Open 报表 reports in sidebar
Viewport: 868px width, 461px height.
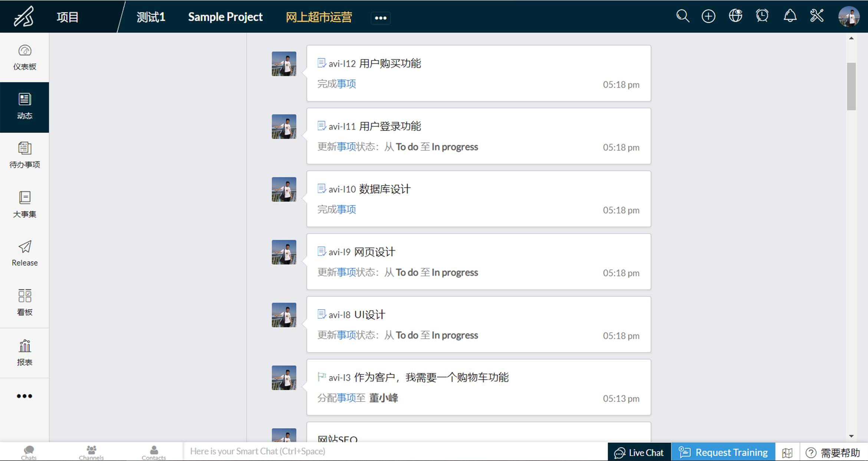tap(24, 353)
